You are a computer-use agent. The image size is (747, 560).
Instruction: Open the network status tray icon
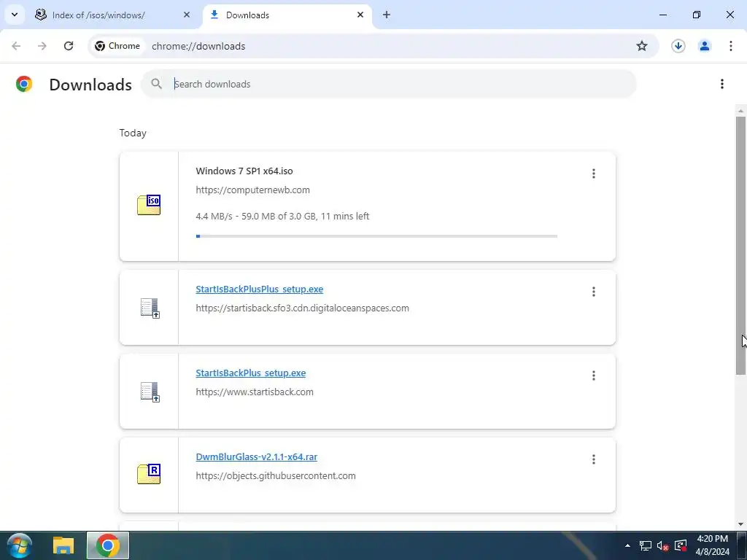pos(645,545)
